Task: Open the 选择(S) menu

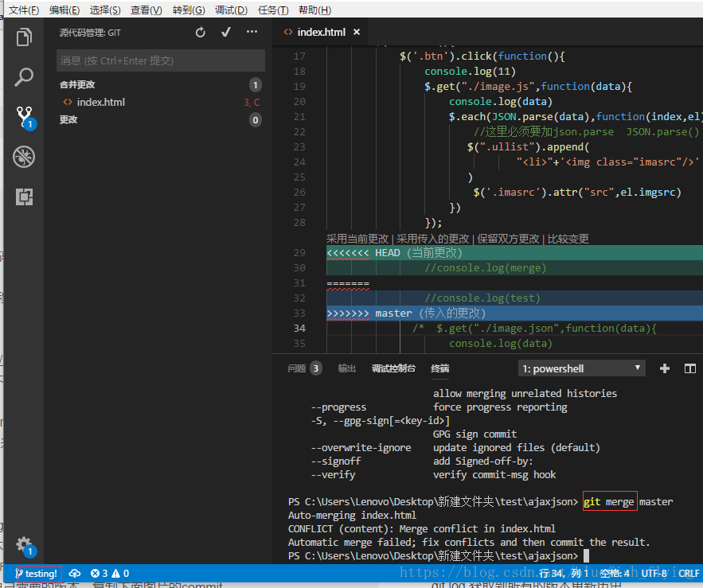Action: tap(105, 10)
